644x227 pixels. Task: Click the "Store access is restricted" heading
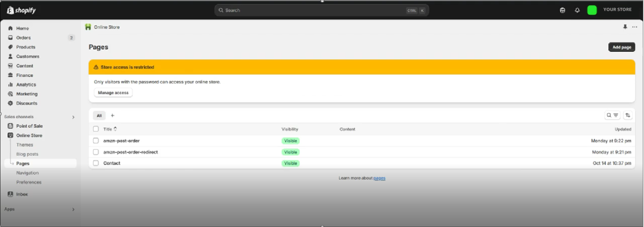coord(127,67)
